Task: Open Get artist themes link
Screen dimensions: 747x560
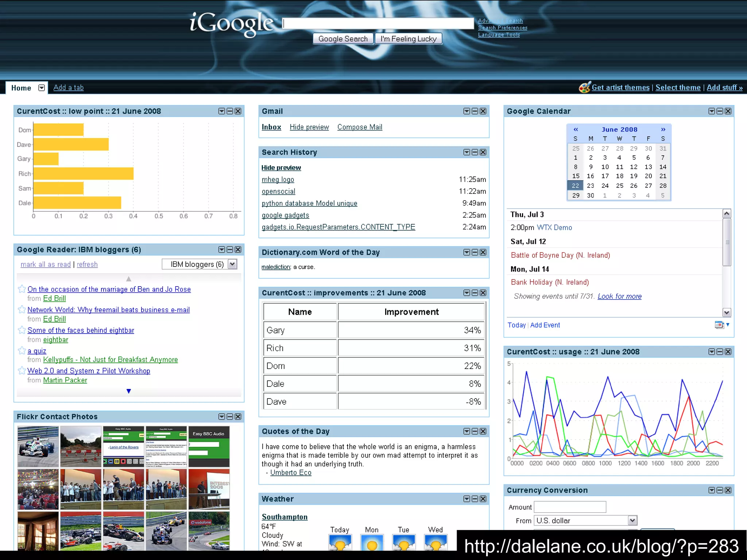Action: point(620,87)
